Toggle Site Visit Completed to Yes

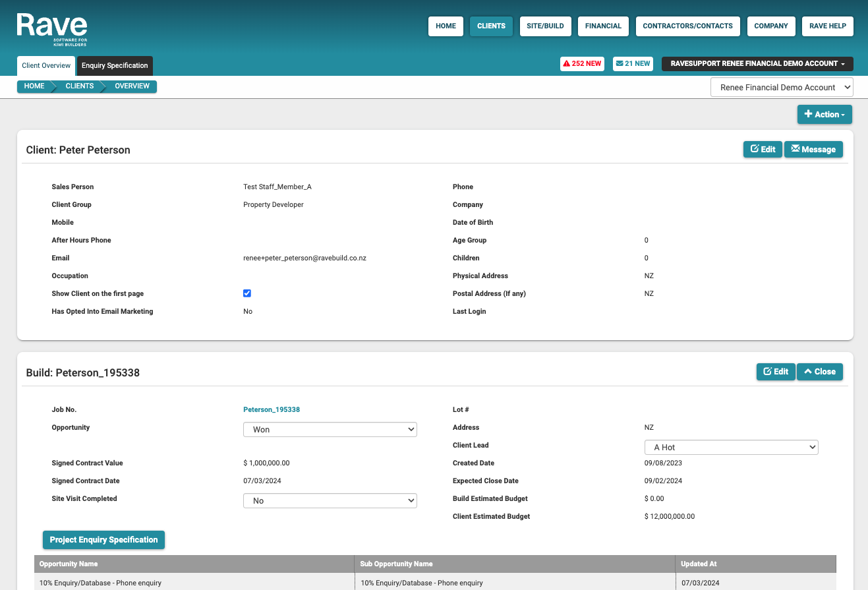(x=330, y=500)
